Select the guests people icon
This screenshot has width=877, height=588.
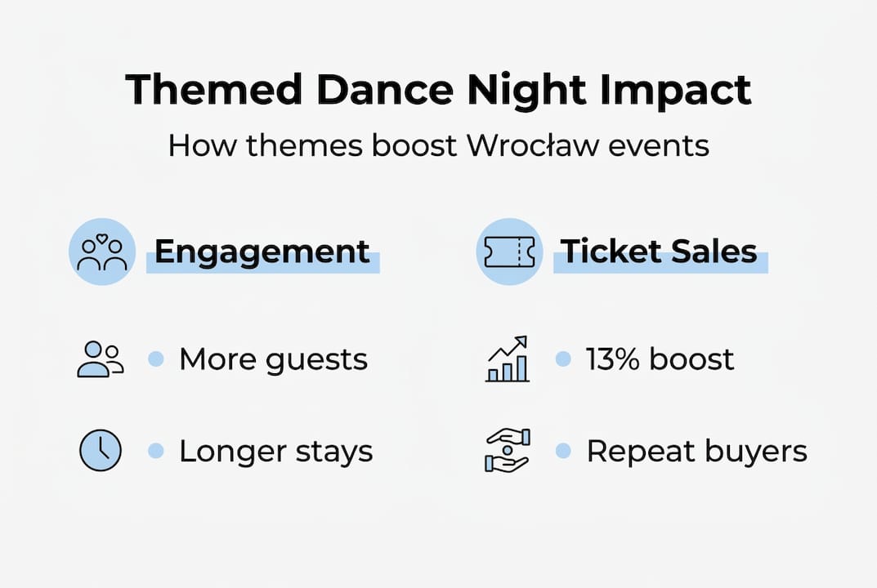click(x=100, y=359)
